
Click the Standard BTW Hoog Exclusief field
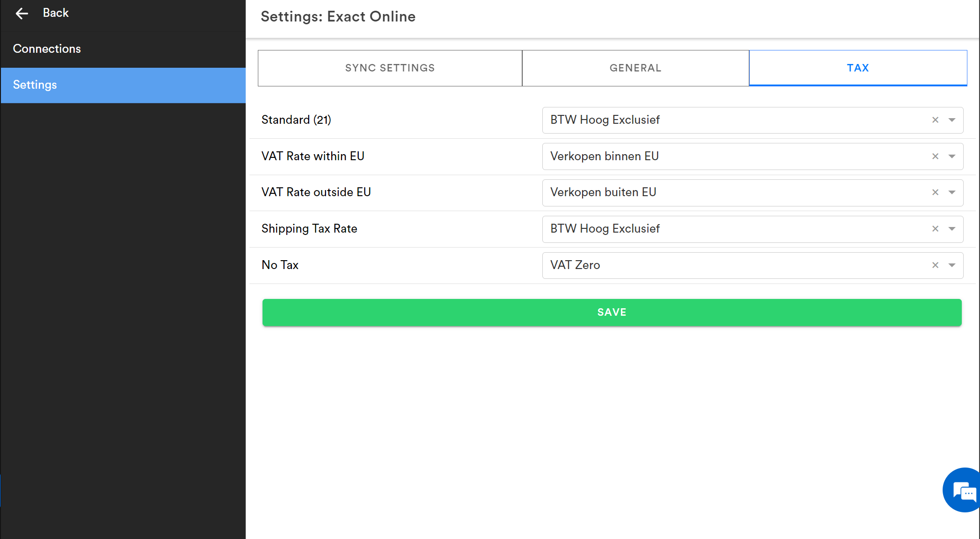(x=753, y=120)
